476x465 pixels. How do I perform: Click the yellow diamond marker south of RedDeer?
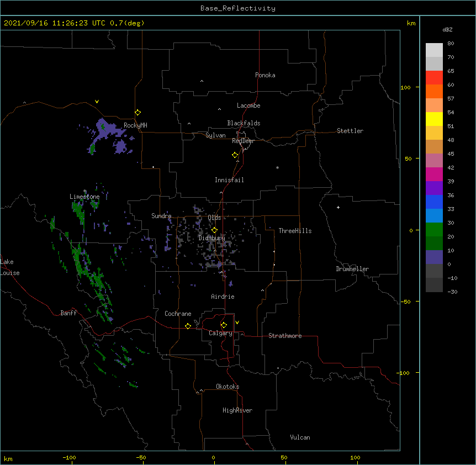tap(235, 155)
